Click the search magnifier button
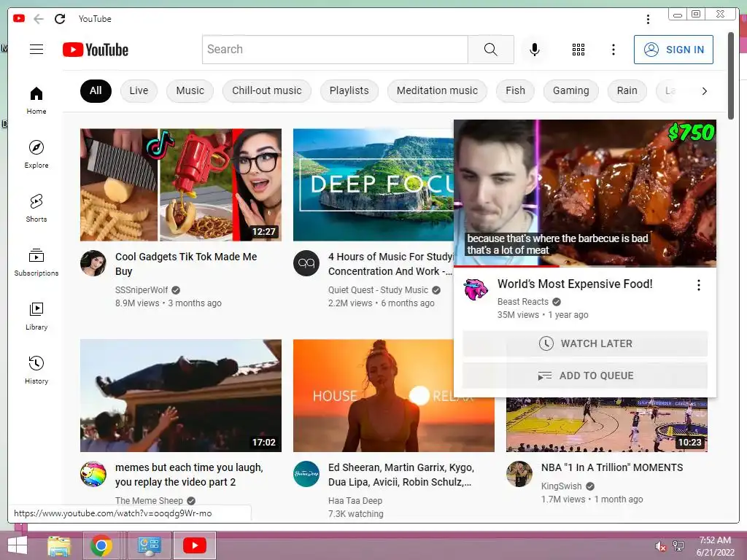 [491, 50]
